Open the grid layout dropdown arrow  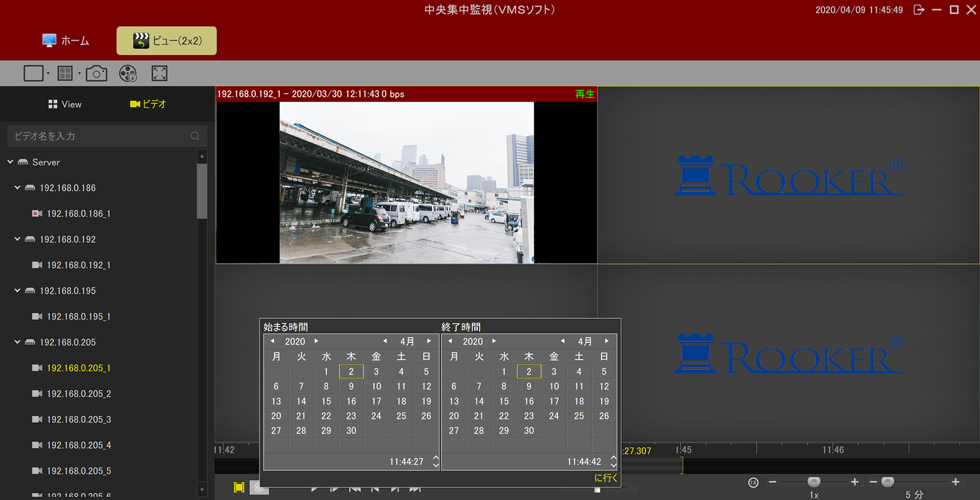coord(79,73)
